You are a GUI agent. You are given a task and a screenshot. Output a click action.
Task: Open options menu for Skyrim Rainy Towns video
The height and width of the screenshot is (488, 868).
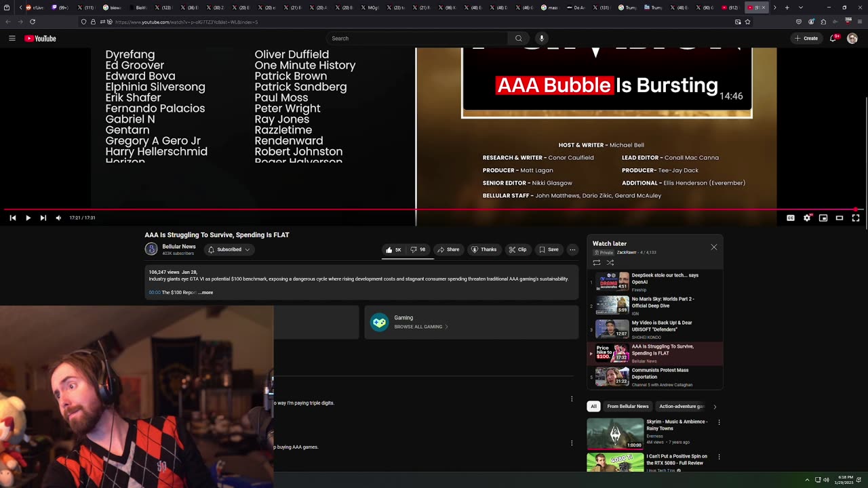[719, 422]
